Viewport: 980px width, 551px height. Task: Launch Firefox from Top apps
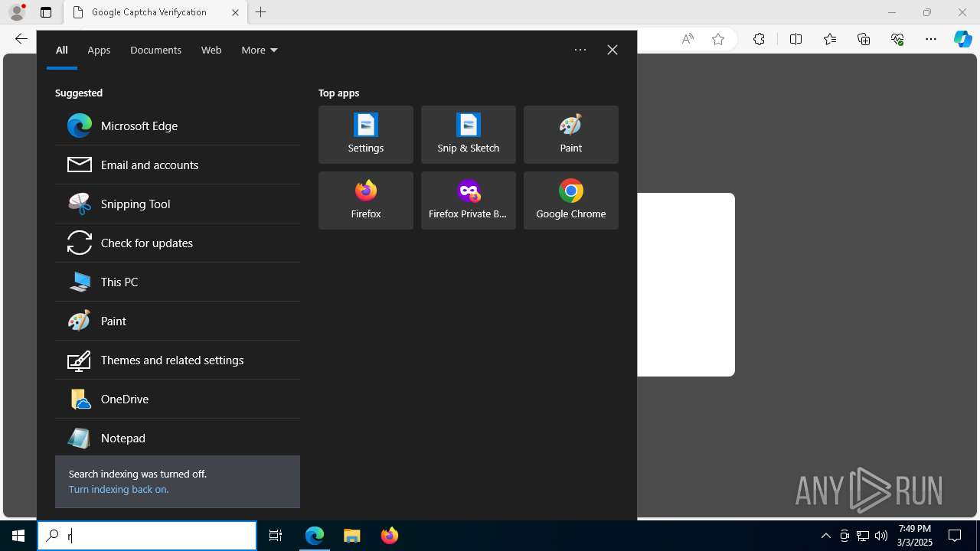tap(366, 201)
